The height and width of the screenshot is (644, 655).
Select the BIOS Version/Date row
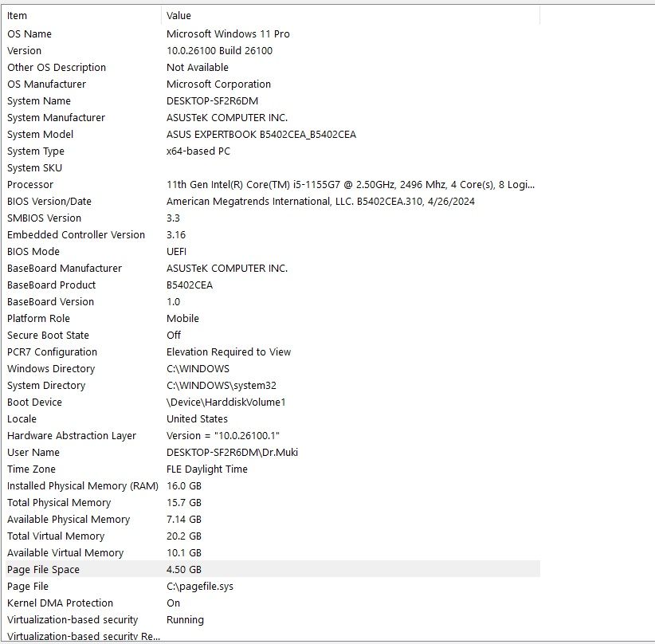[273, 201]
